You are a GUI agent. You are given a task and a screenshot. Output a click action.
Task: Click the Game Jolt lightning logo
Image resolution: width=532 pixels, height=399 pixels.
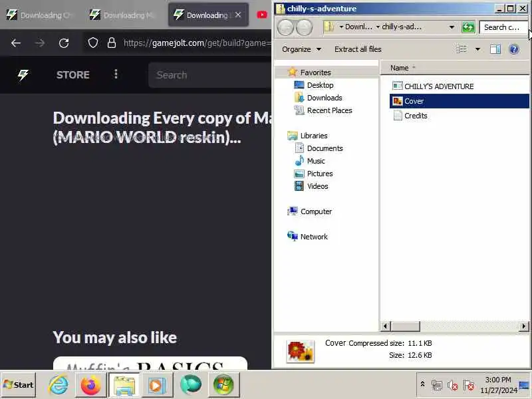(x=23, y=74)
